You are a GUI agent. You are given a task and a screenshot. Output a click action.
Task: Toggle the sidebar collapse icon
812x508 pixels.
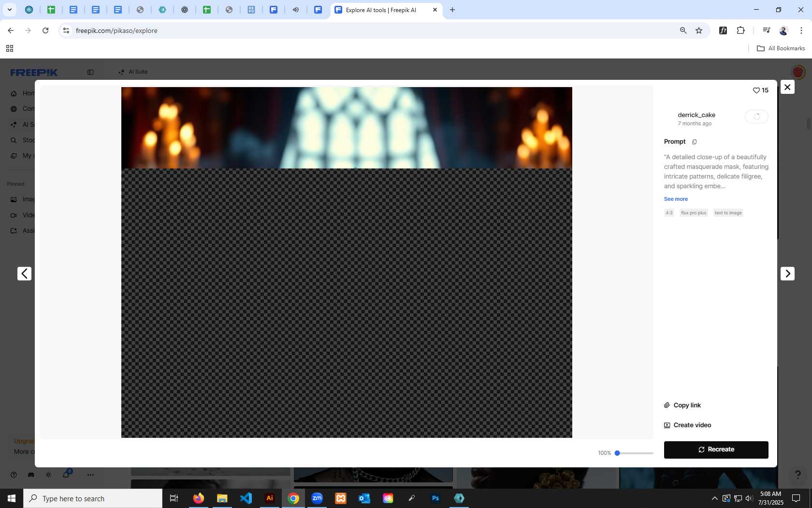pyautogui.click(x=90, y=72)
